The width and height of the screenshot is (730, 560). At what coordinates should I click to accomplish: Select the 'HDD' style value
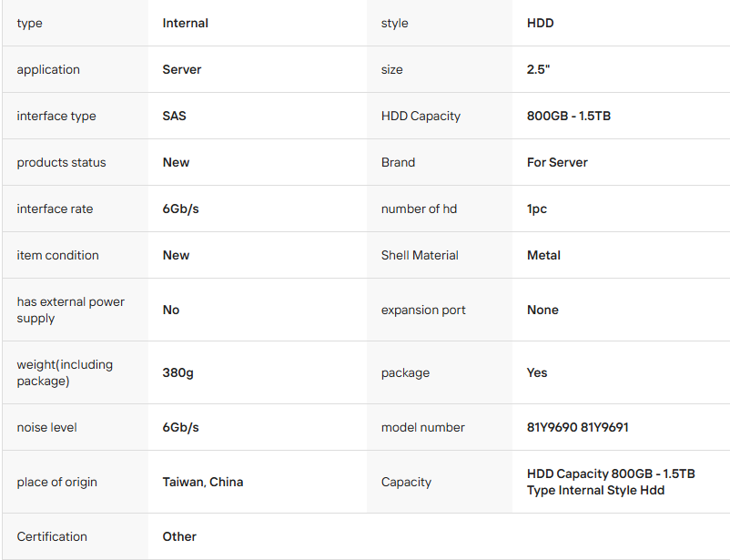pos(540,23)
